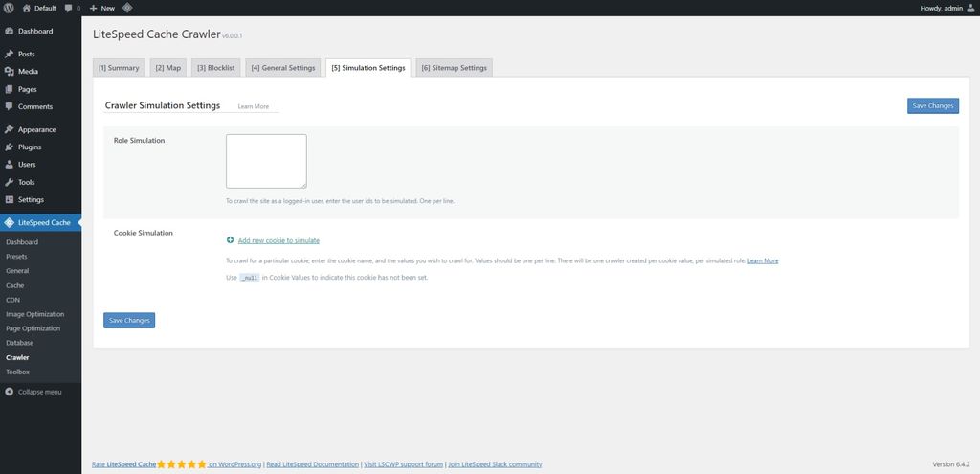This screenshot has width=980, height=474.
Task: Open the LiteSpeed diamond icon in the admin bar
Action: tap(127, 8)
